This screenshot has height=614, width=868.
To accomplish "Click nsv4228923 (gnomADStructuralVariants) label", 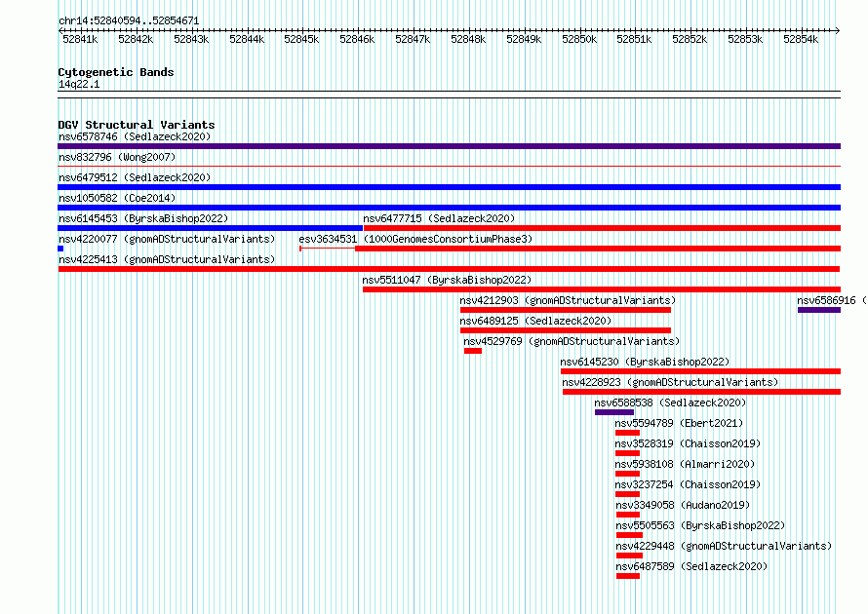I will [x=670, y=382].
